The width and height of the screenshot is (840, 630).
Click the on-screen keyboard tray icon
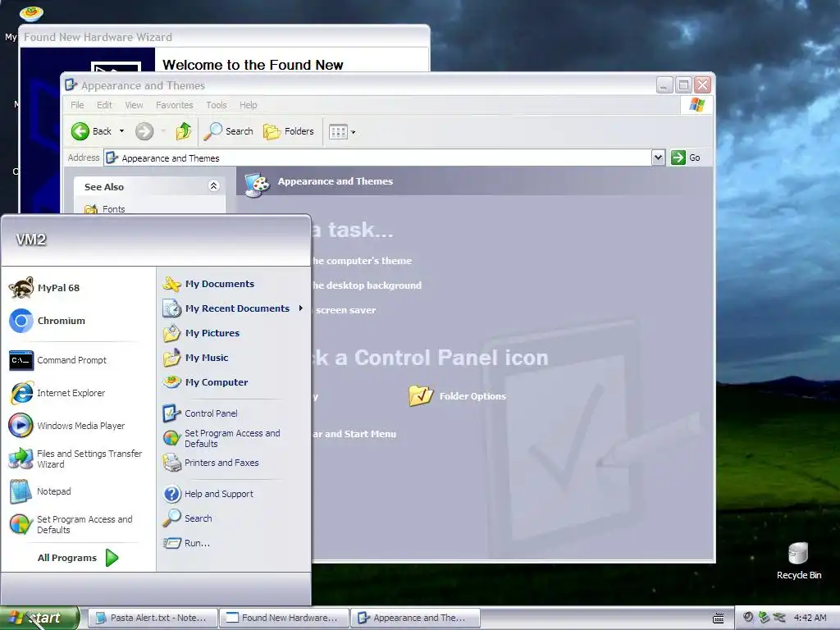point(719,619)
